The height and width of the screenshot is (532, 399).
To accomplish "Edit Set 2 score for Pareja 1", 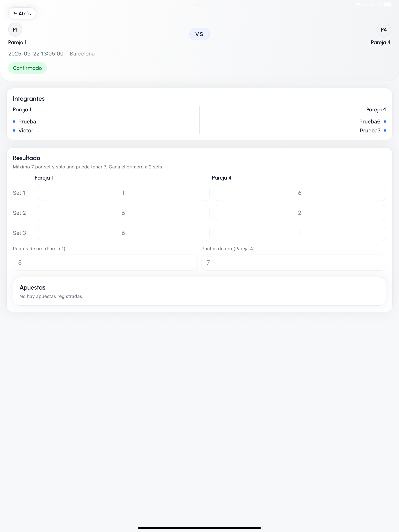I will pos(123,213).
